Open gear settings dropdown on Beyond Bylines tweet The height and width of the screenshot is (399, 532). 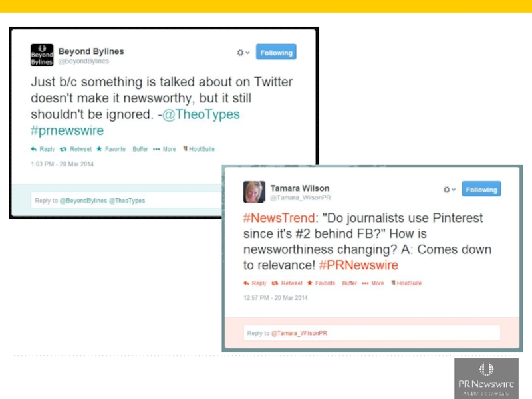[x=243, y=53]
